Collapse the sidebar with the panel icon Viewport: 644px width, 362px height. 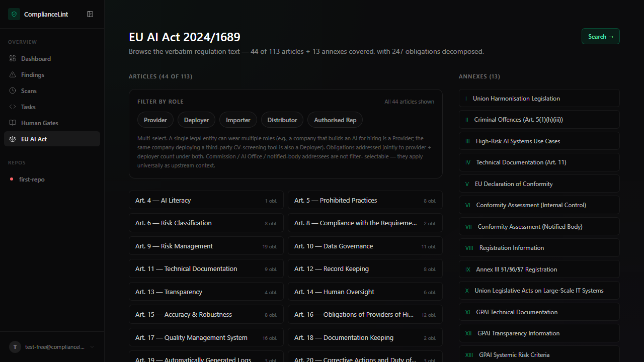90,14
